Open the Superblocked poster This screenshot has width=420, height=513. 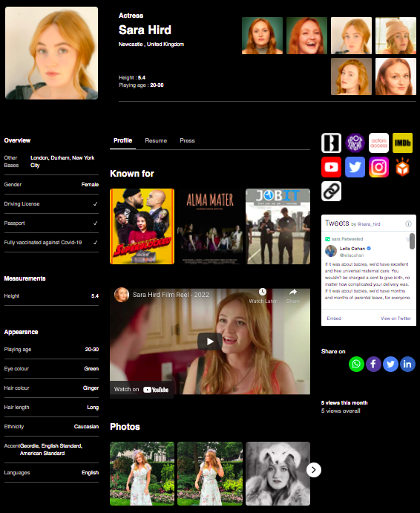142,226
